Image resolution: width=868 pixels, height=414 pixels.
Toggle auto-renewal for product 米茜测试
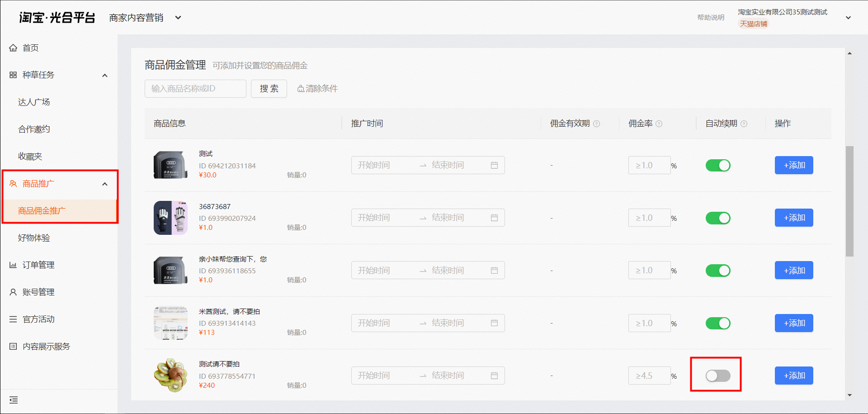pyautogui.click(x=718, y=323)
